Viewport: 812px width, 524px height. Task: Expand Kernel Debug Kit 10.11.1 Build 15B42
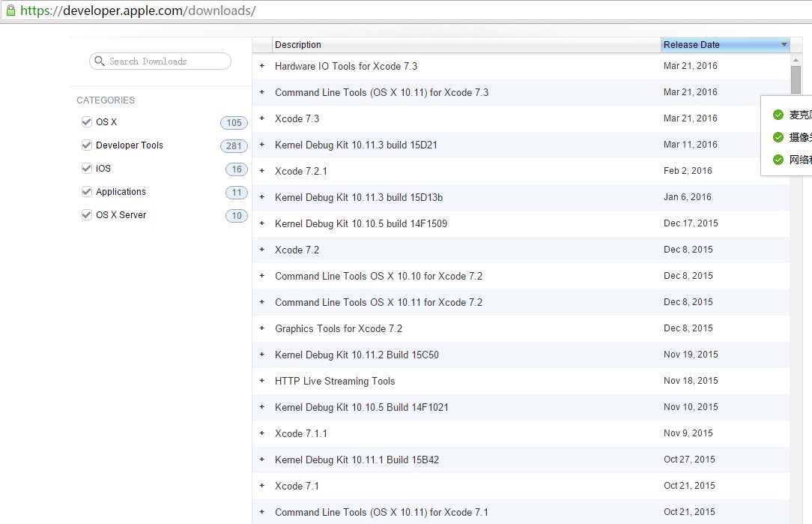pos(262,460)
